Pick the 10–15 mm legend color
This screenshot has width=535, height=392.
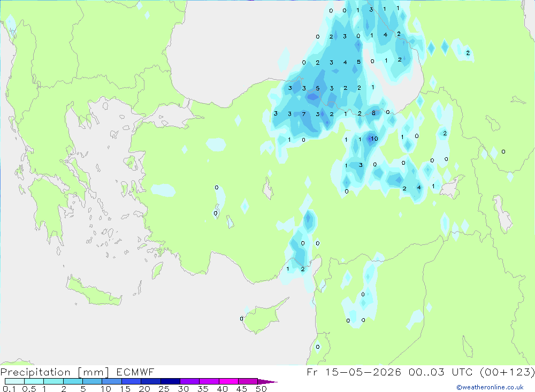(x=112, y=381)
